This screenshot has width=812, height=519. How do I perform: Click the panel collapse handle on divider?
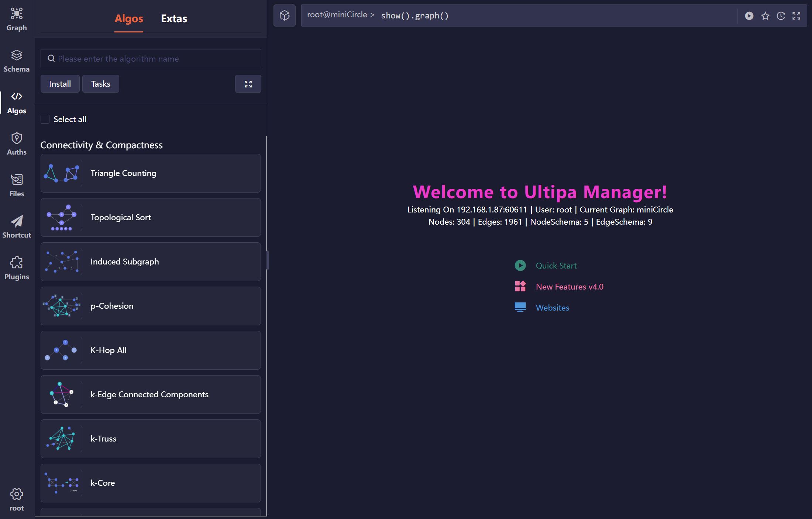(x=267, y=260)
